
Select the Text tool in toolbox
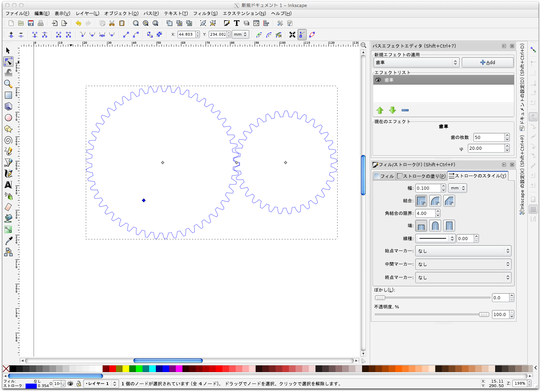pyautogui.click(x=8, y=185)
